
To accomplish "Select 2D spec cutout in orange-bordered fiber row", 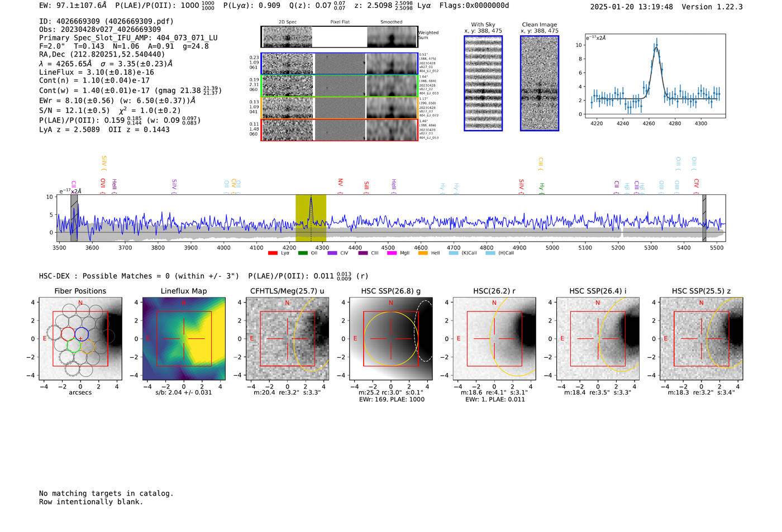I will (x=288, y=108).
